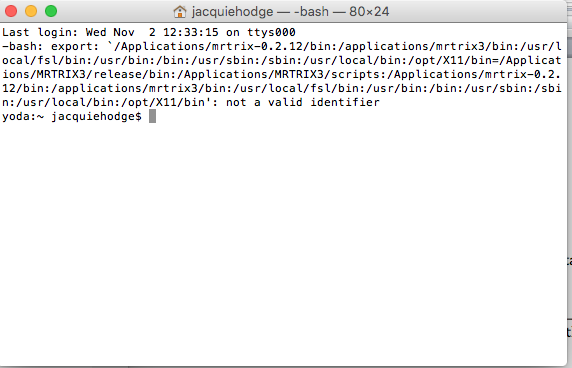
Task: Click the gray scrollbar thumb at right edge
Action: coord(569,49)
